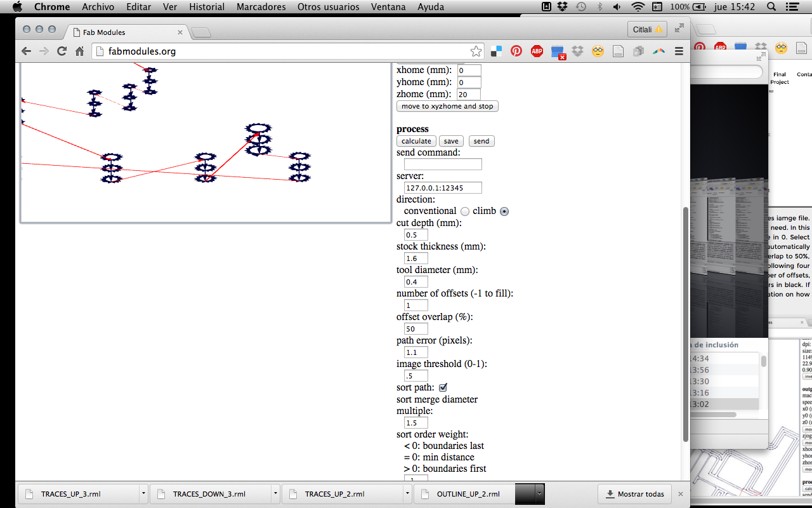This screenshot has width=812, height=508.
Task: Click the offset overlap input field
Action: pos(416,329)
